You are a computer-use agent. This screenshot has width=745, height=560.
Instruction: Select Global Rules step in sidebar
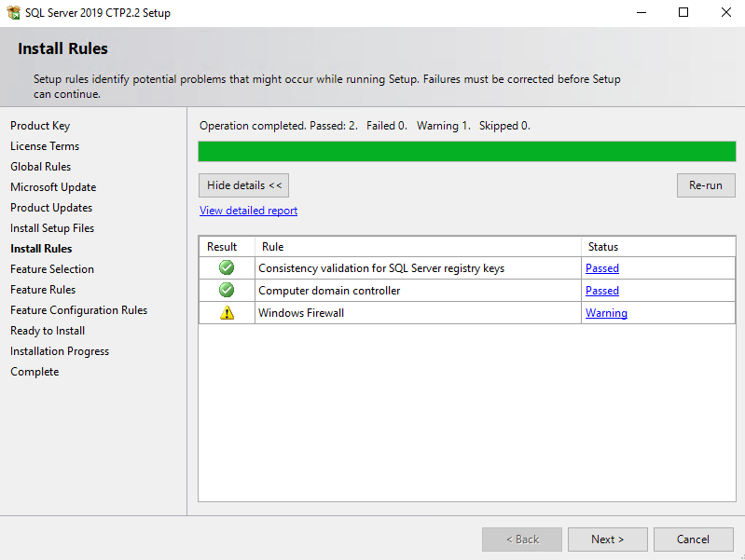coord(40,166)
